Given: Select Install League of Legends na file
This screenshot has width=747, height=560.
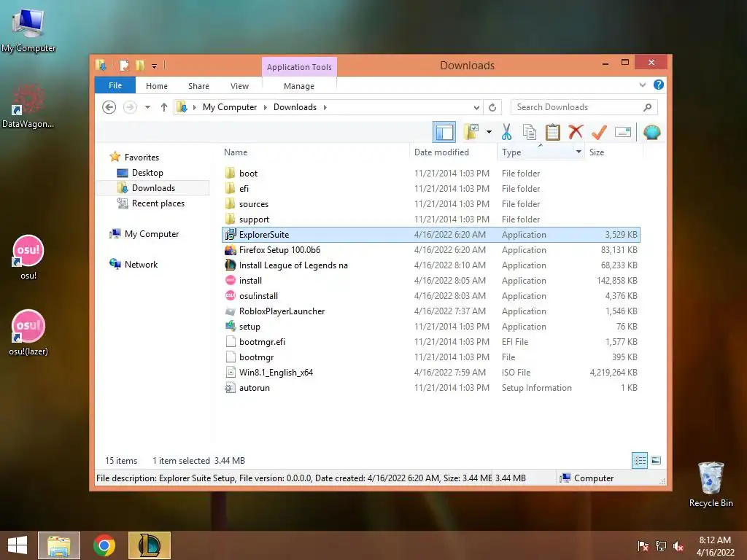Looking at the screenshot, I should pyautogui.click(x=430, y=265).
